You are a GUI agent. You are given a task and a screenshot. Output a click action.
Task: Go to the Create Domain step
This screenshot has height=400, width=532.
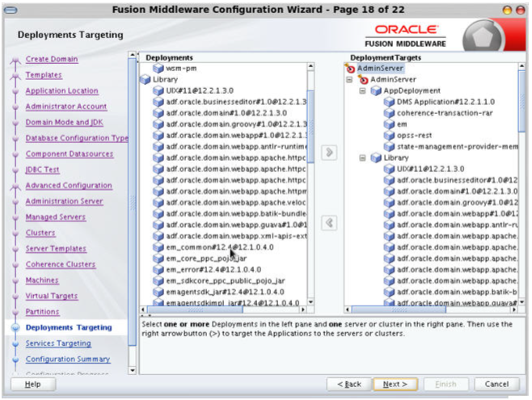pos(52,59)
